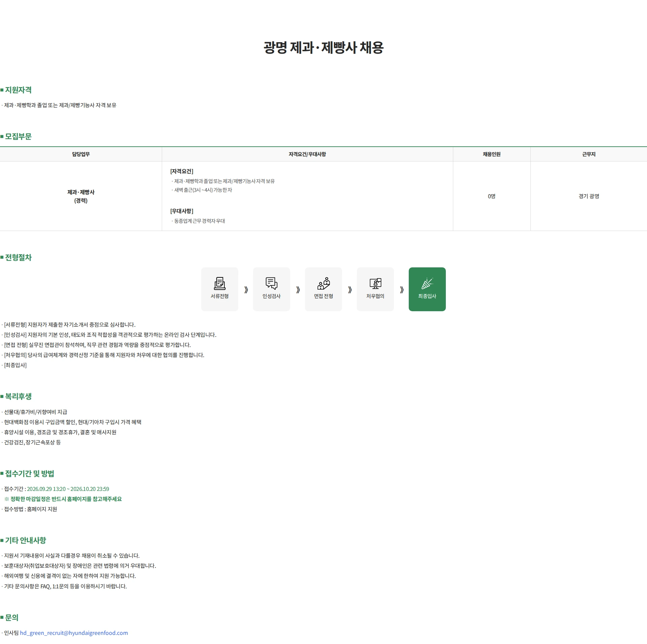Click the arrow between 서류전형 and 인성검사
647x644 pixels.
point(246,290)
